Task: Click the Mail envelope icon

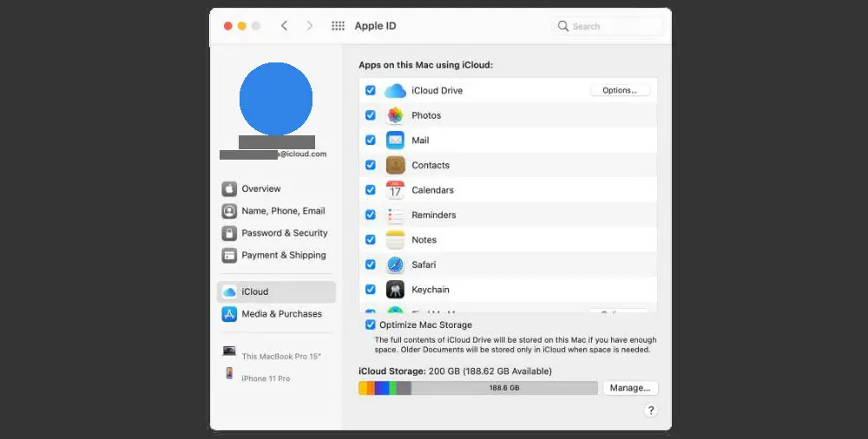Action: (x=395, y=141)
